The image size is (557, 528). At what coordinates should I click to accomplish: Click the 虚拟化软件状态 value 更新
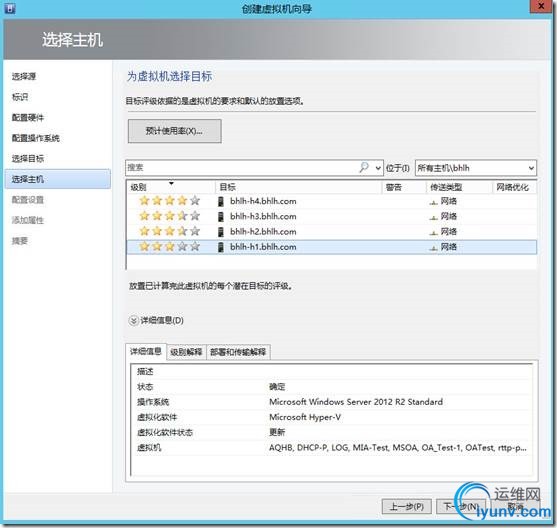277,432
